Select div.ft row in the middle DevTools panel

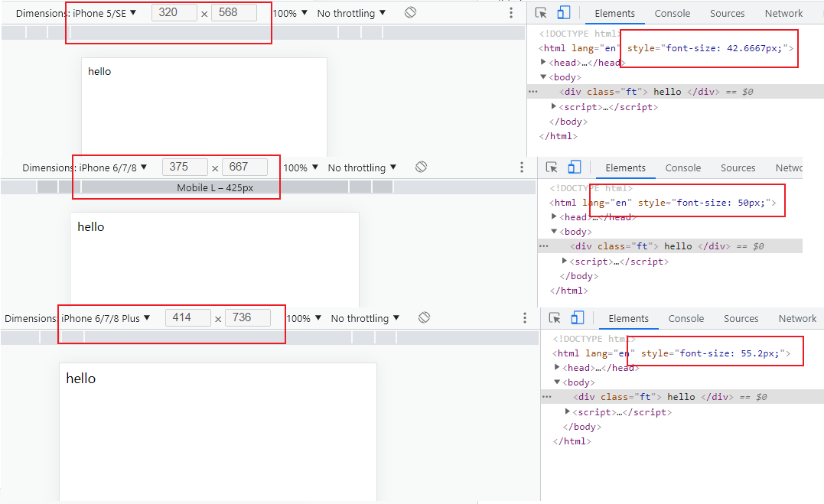pyautogui.click(x=670, y=246)
